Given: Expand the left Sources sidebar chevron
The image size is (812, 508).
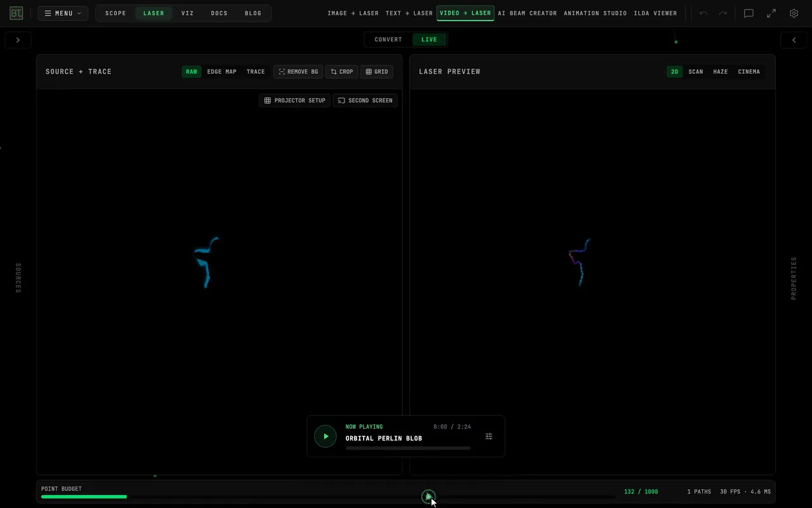Looking at the screenshot, I should 18,40.
